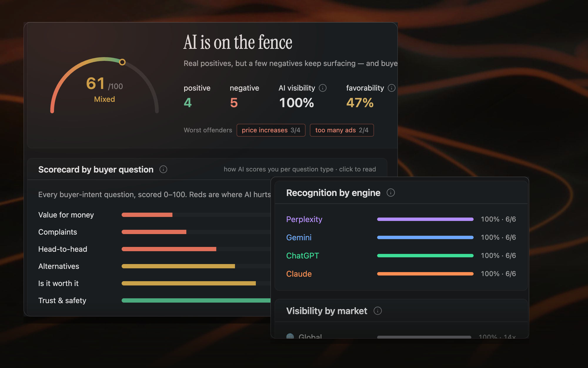The width and height of the screenshot is (588, 368).
Task: Open the Complaints question row
Action: tap(154, 232)
